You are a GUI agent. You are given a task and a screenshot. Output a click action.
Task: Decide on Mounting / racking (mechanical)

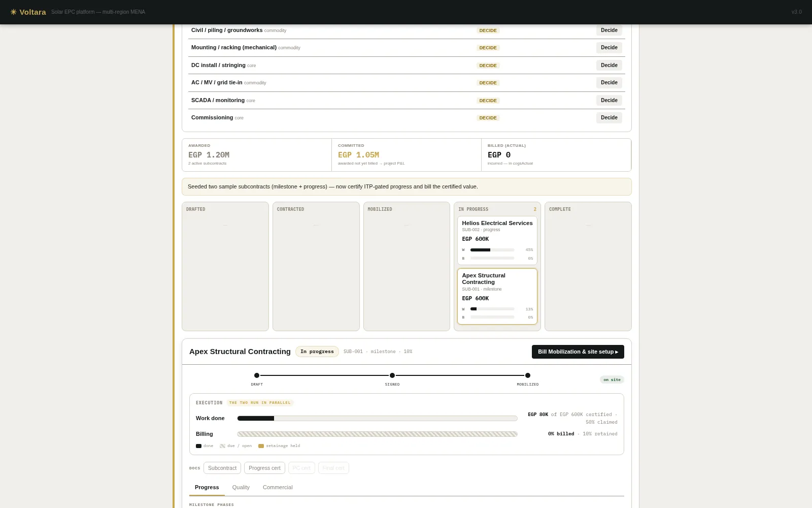(609, 48)
